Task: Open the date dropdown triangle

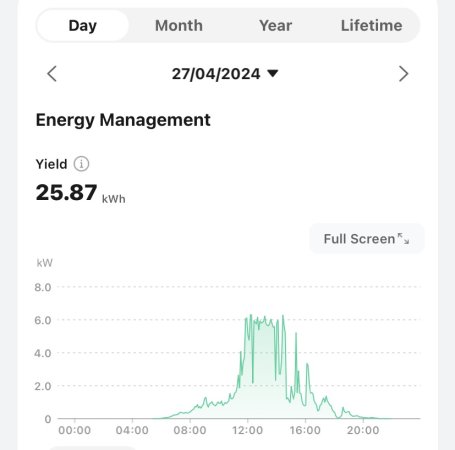Action: pos(273,73)
